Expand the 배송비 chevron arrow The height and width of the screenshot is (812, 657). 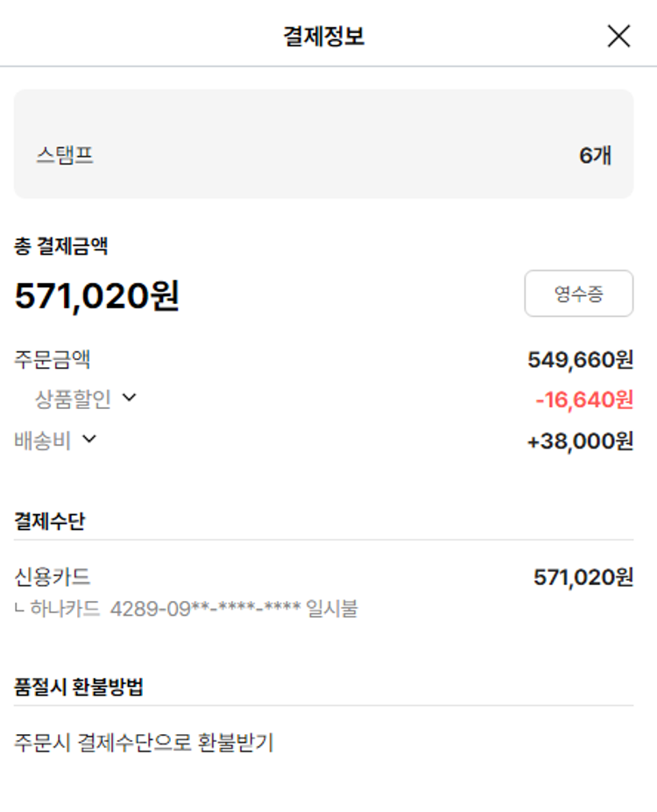pos(88,440)
